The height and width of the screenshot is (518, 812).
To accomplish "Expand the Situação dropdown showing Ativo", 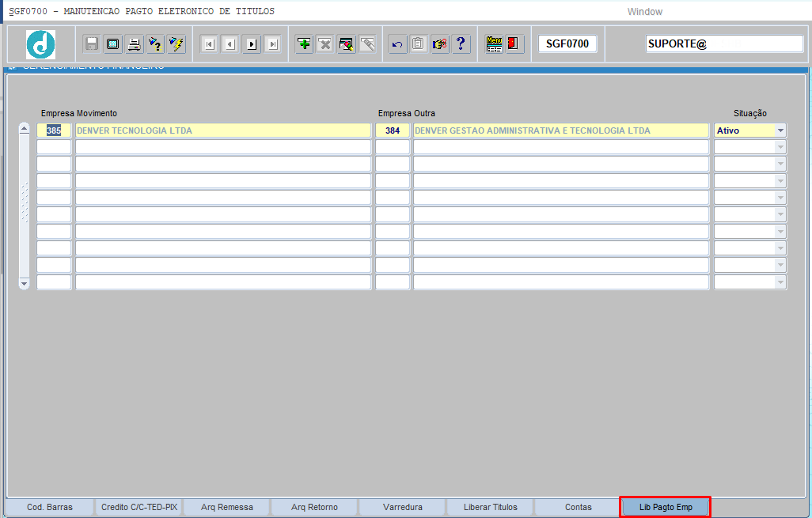I will point(780,130).
